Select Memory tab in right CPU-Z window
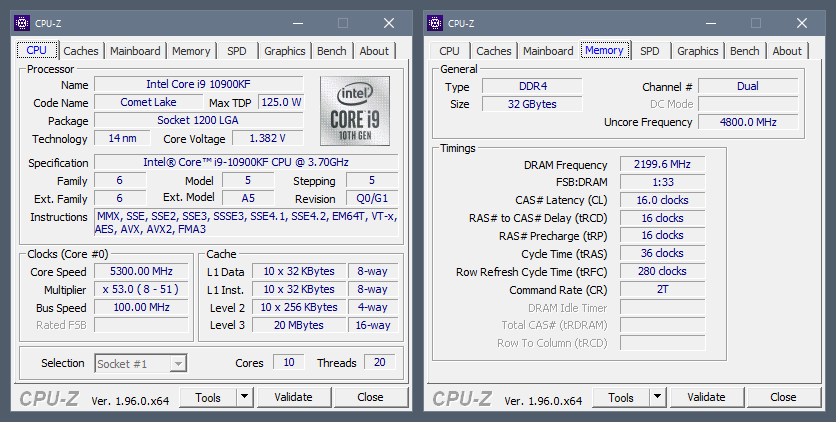Screen dimensions: 836x422 click(604, 50)
